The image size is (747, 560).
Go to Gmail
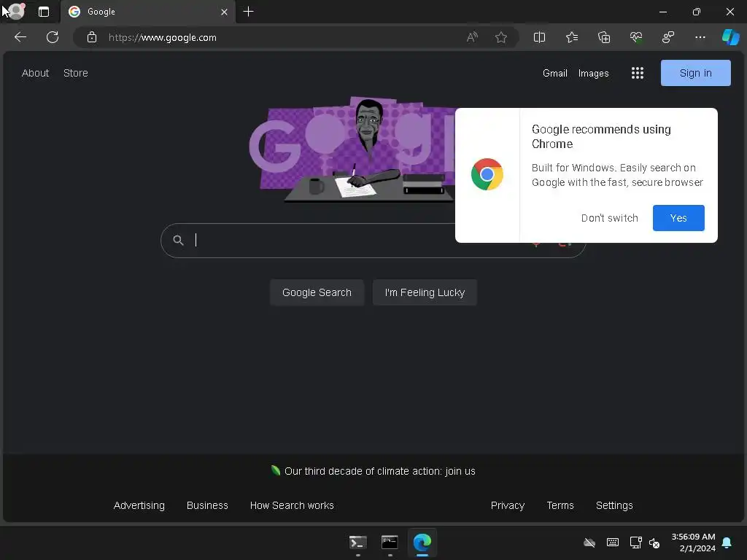(555, 74)
